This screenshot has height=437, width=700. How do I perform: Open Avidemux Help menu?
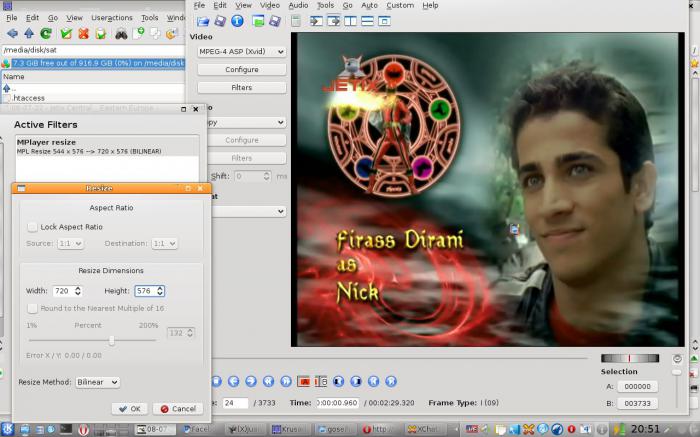(430, 5)
